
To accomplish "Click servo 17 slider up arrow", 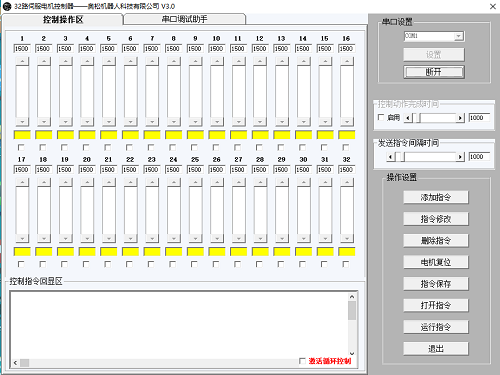I will 22,182.
